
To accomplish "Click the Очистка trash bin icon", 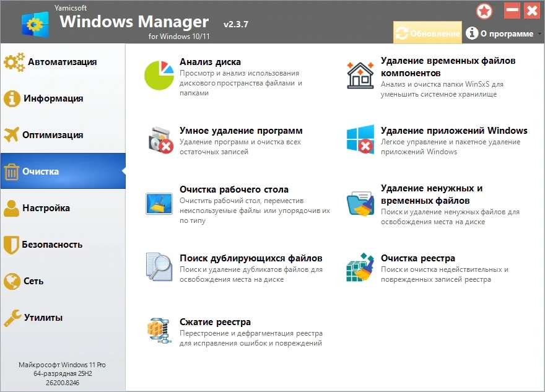I will click(x=12, y=172).
